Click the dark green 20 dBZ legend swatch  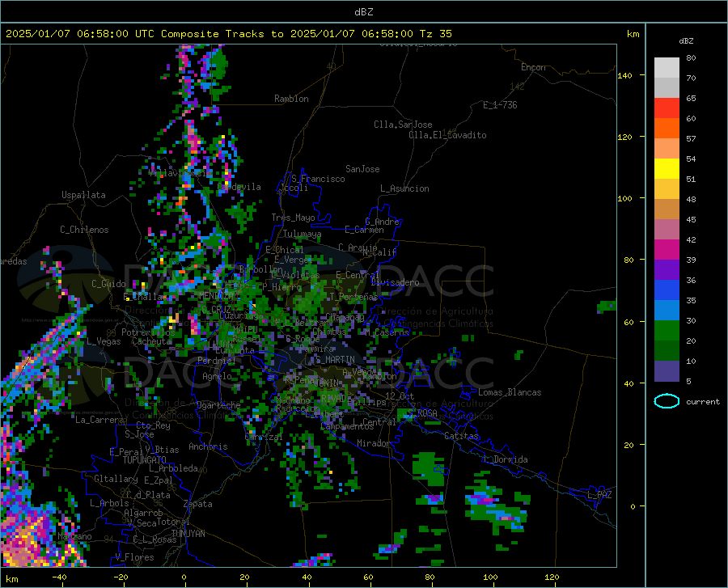[667, 351]
